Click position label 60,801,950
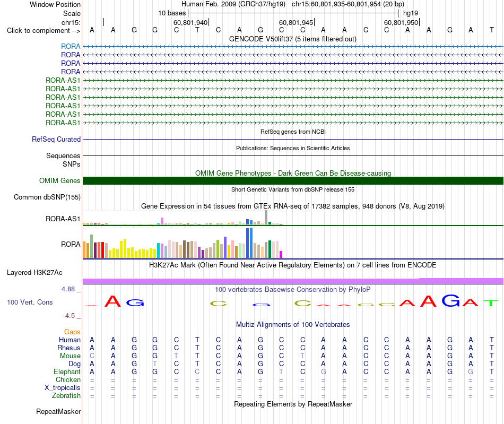The image size is (504, 424). pos(401,22)
